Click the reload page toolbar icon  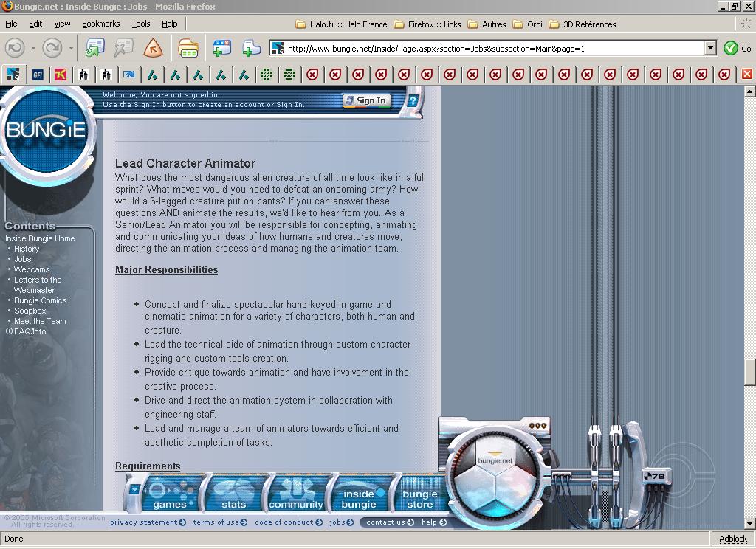95,48
